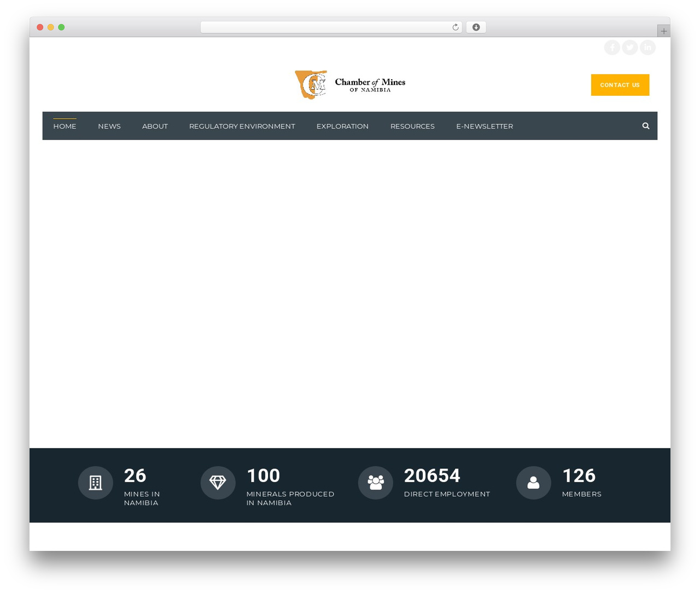
Task: Minimize the browser window
Action: tap(50, 27)
